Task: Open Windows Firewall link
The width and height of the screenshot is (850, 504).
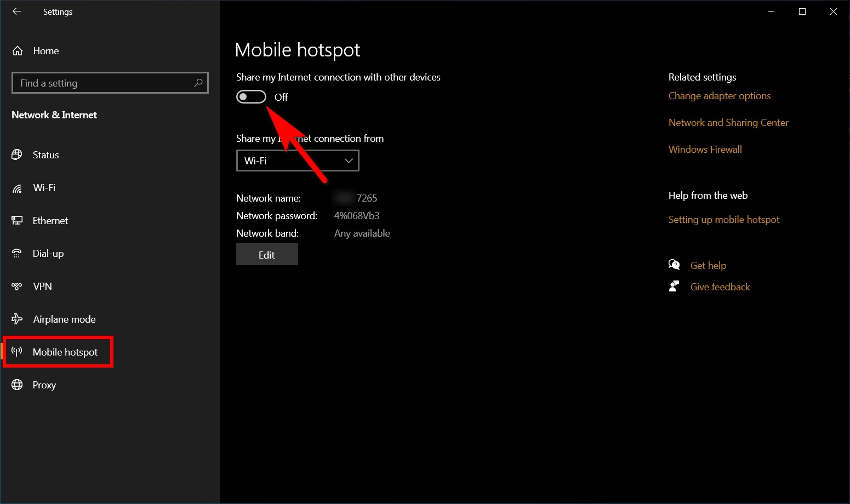Action: point(705,150)
